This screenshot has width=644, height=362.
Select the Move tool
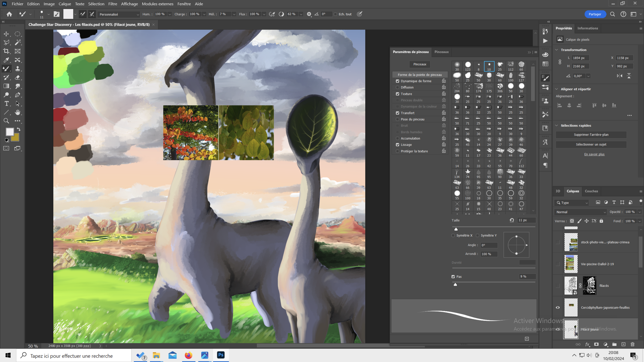click(6, 34)
